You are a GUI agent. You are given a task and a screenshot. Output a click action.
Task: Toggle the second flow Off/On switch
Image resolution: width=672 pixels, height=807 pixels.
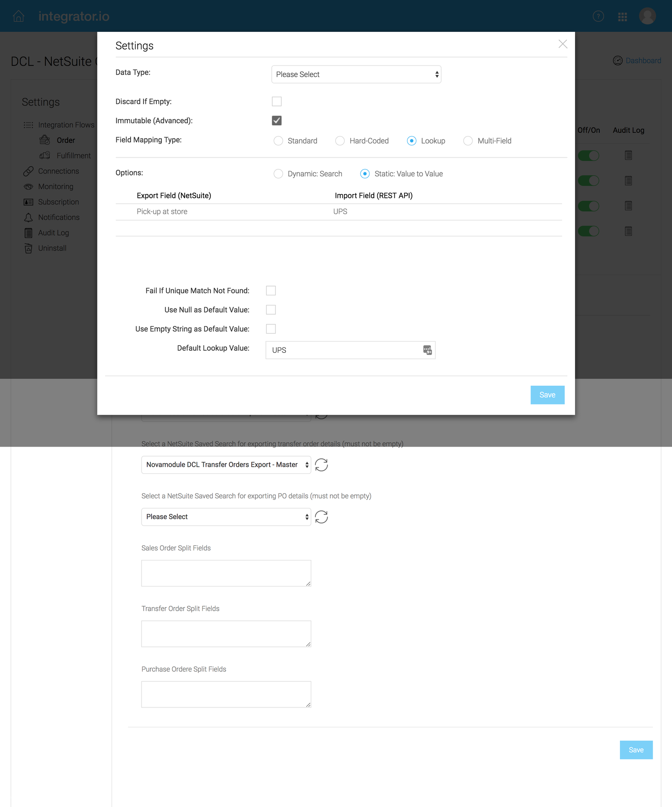(x=588, y=181)
